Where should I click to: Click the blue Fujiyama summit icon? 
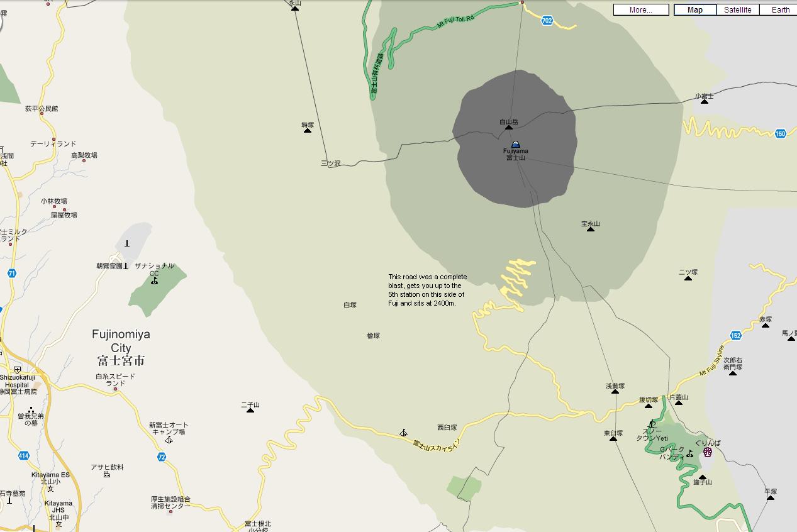(x=515, y=144)
